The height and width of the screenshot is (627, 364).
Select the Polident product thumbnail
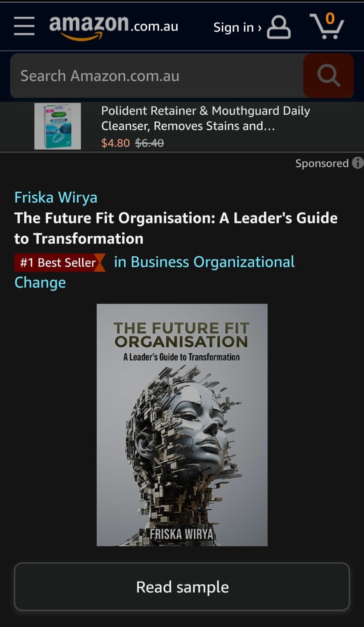pyautogui.click(x=58, y=126)
